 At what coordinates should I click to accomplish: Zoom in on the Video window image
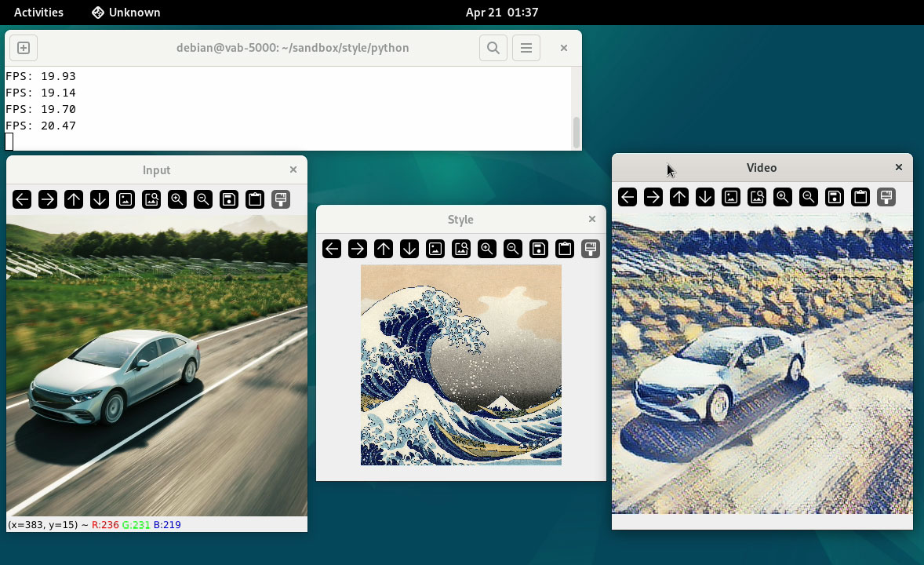tap(783, 197)
